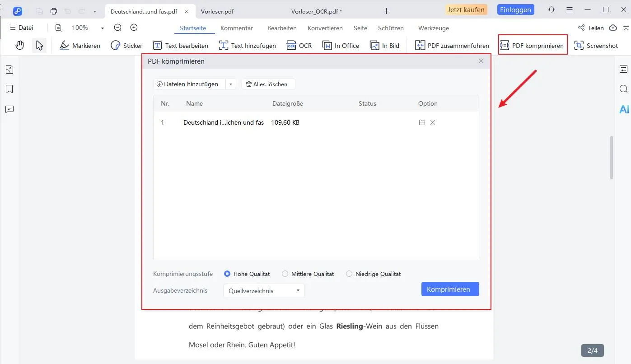Click PDF komprimieren in toolbar
This screenshot has height=364, width=631.
point(533,46)
